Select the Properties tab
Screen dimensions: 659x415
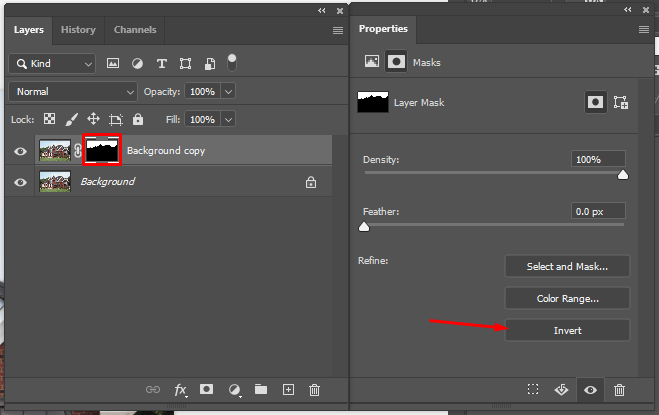[x=383, y=29]
